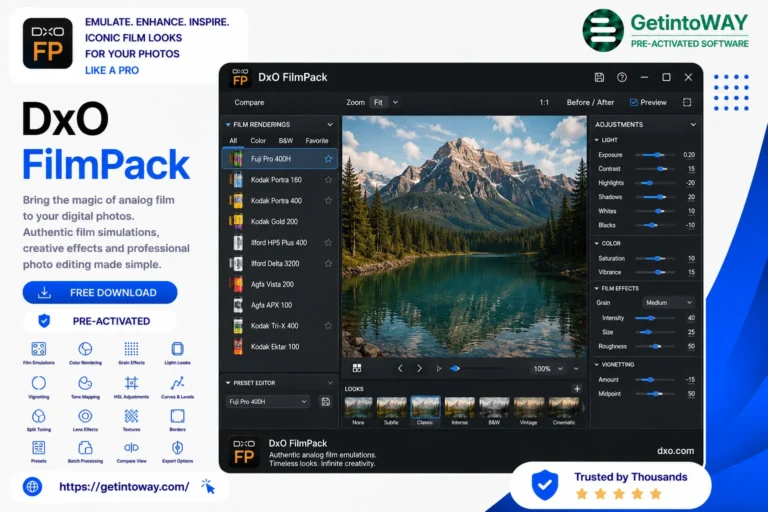Open the help question mark icon
This screenshot has height=512, width=768.
tap(622, 77)
